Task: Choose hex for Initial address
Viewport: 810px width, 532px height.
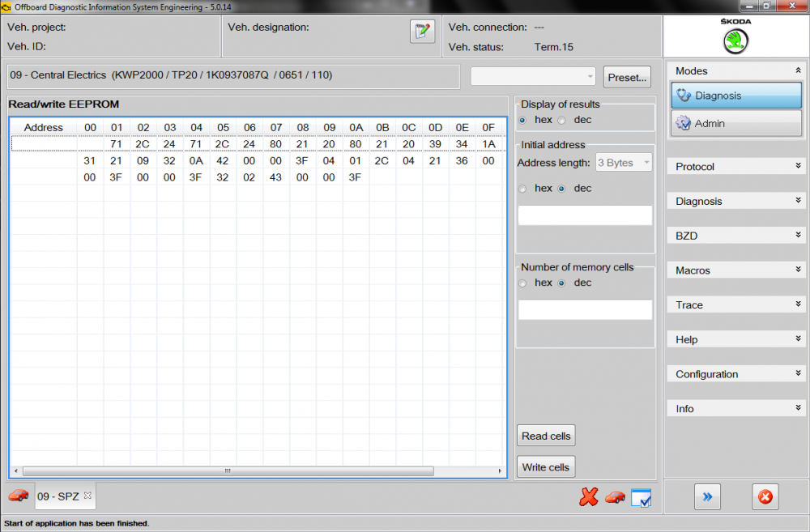Action: [522, 189]
